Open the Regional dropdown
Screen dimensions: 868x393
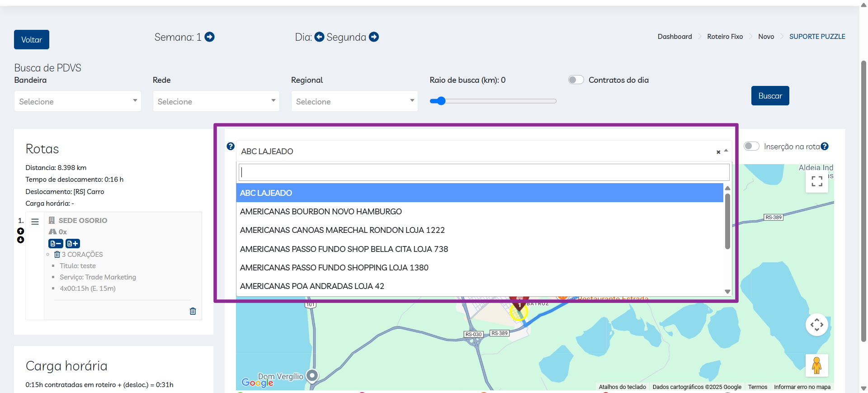[354, 101]
